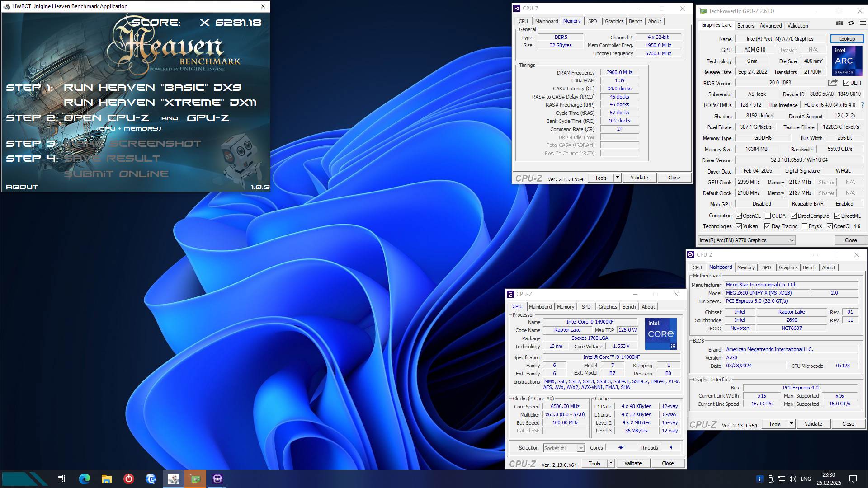Expand Tools dropdown arrow in CPU-Z Memory window

point(617,178)
